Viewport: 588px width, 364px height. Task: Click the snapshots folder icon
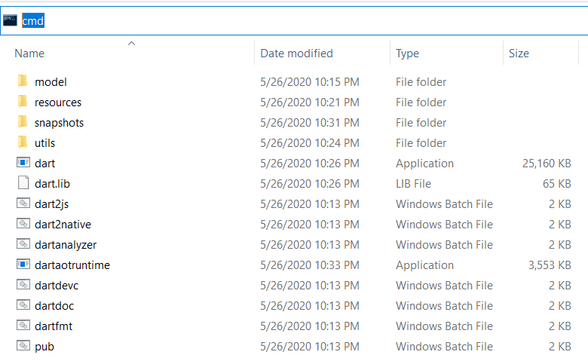[x=23, y=123]
